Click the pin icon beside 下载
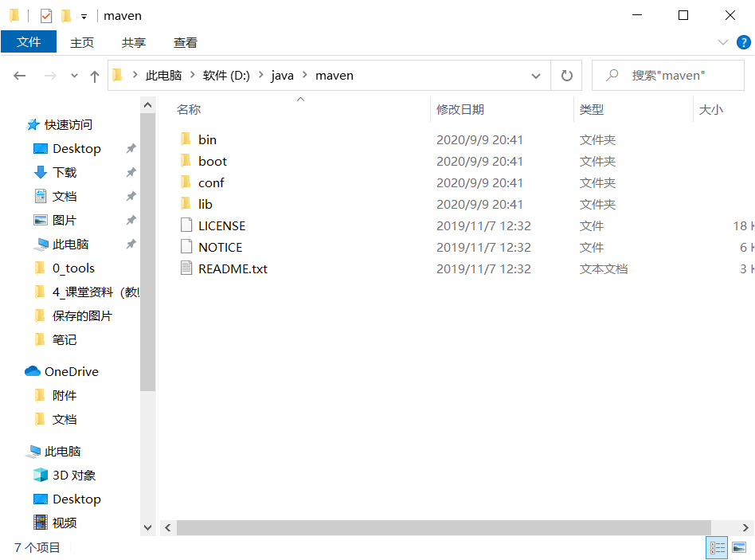The image size is (755, 560). [x=131, y=172]
